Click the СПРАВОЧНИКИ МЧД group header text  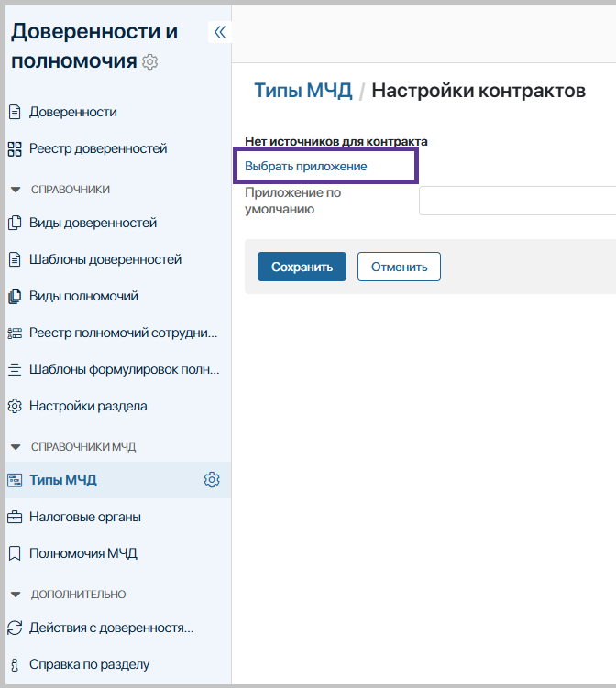click(83, 447)
